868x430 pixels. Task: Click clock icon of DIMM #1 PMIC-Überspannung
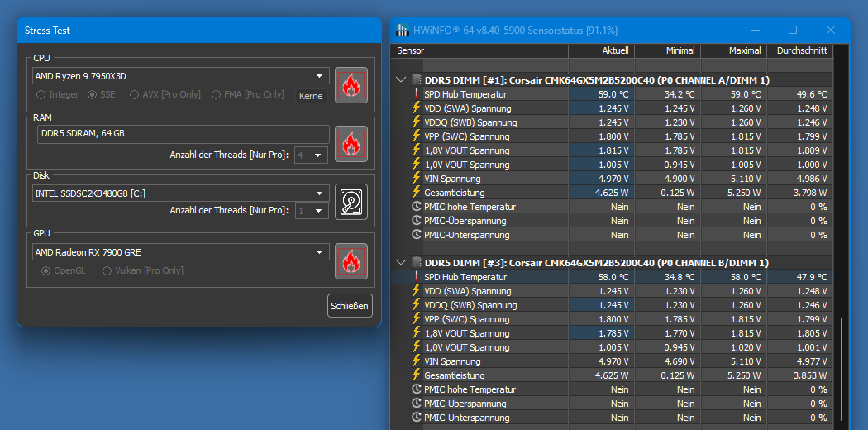417,220
